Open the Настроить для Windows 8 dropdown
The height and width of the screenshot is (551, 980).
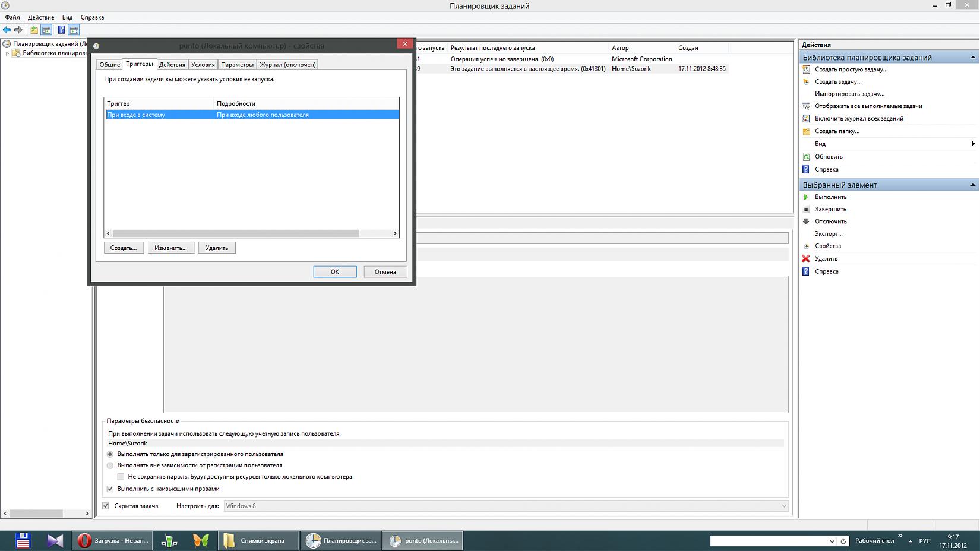pos(506,506)
